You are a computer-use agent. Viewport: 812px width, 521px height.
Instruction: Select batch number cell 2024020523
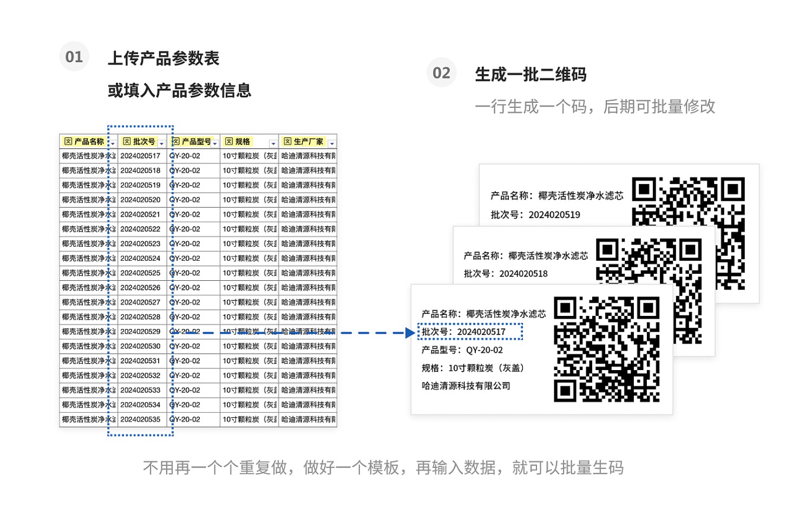142,243
